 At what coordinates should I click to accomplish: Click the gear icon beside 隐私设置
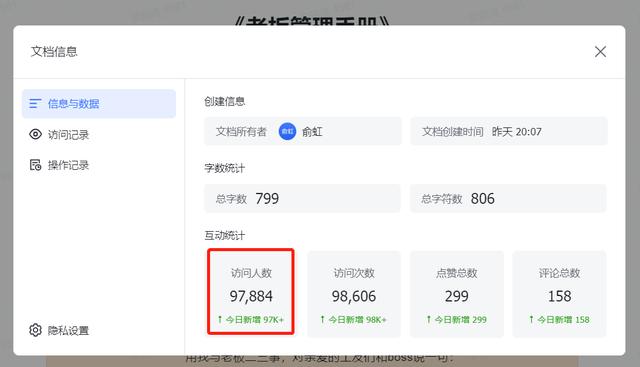[x=36, y=330]
